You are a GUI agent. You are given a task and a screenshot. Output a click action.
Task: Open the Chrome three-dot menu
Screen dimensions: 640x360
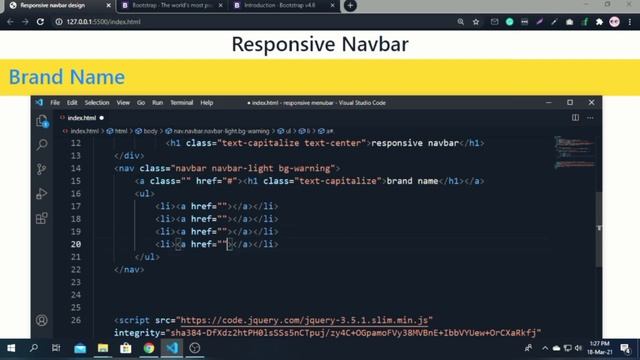630,22
